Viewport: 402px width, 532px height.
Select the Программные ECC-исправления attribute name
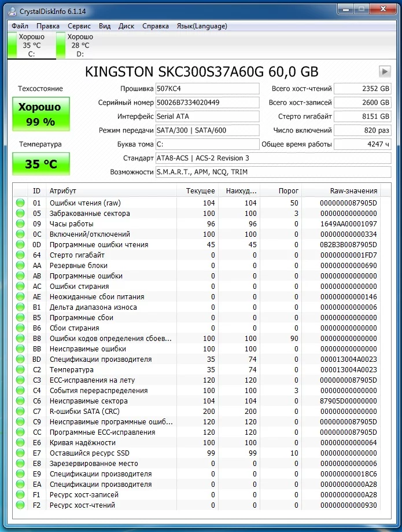tap(102, 432)
